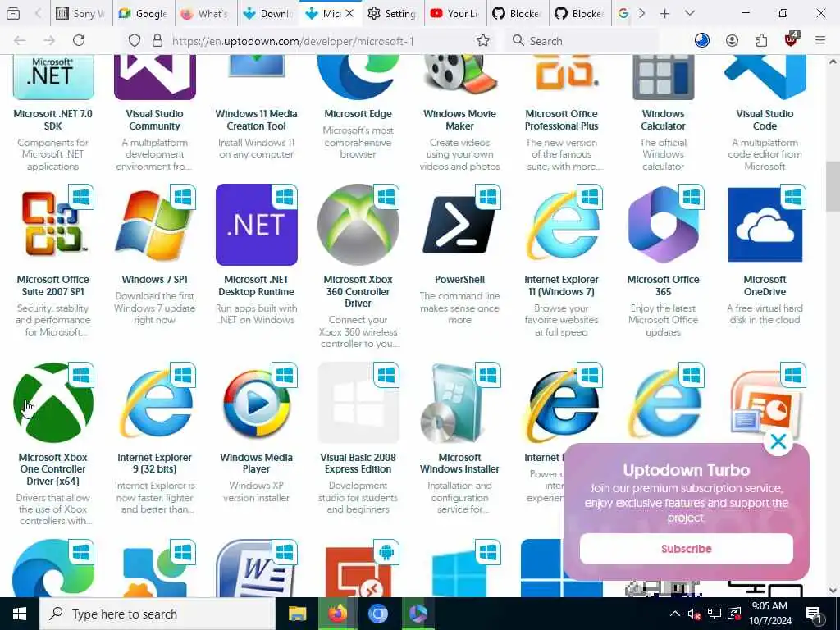Open File Explorer from the taskbar
This screenshot has width=840, height=630.
click(x=297, y=614)
